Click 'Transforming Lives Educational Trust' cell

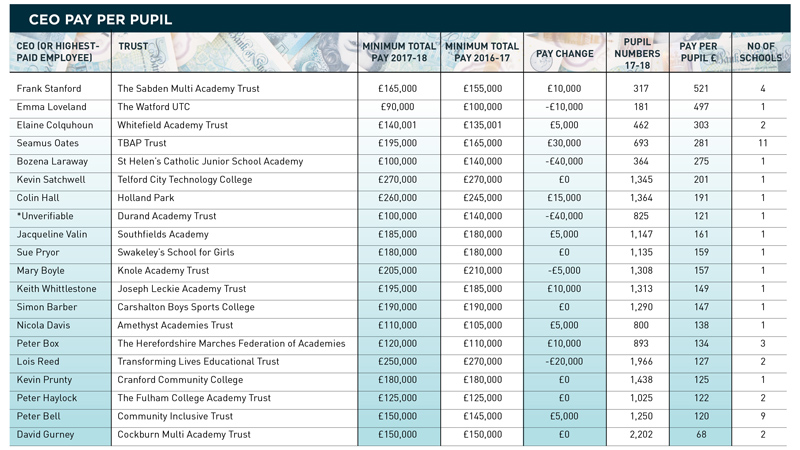[x=198, y=362]
